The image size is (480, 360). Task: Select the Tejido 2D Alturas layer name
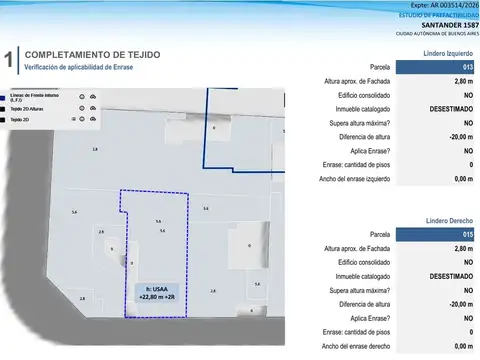pyautogui.click(x=27, y=109)
